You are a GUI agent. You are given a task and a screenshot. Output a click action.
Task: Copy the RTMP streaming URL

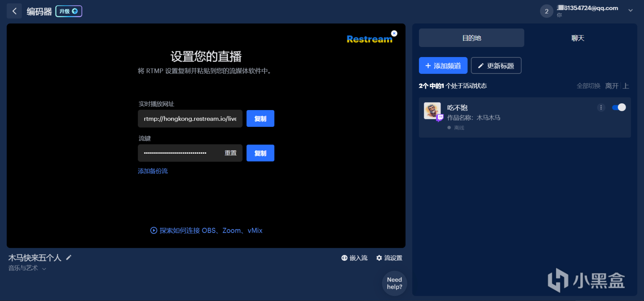tap(260, 119)
